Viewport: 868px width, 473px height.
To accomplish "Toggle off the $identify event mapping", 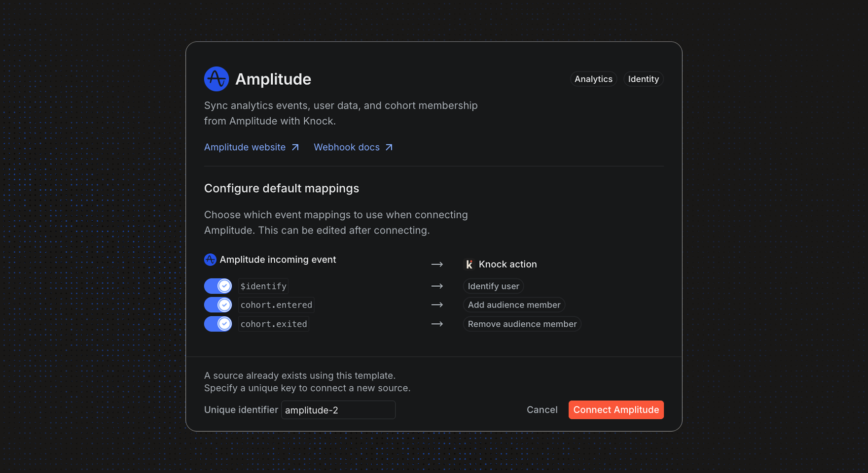I will tap(218, 286).
